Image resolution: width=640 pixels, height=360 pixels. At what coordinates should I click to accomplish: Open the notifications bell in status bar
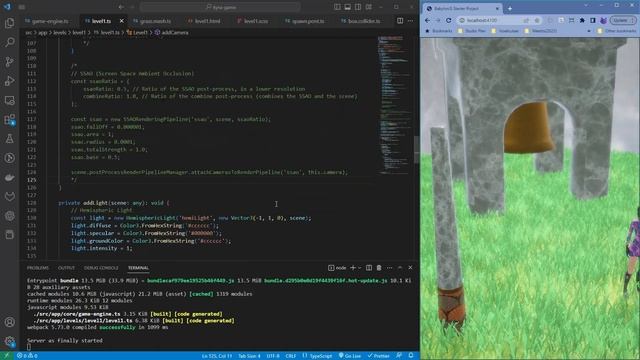411,356
